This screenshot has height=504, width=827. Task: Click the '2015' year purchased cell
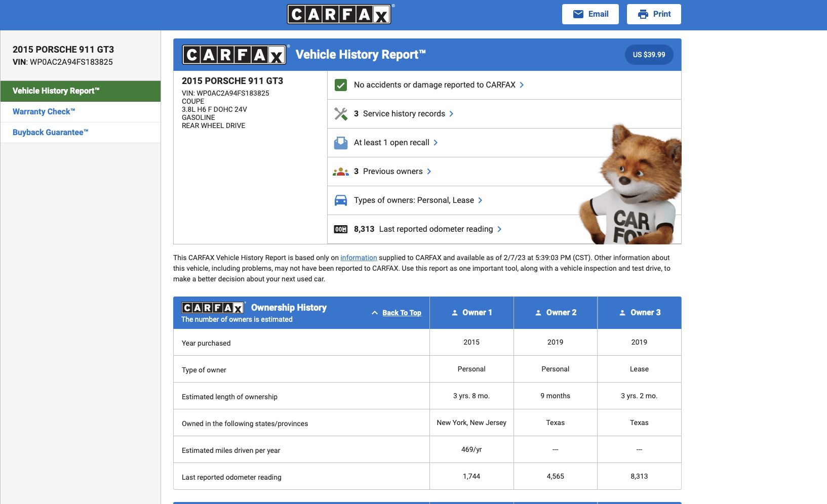[x=471, y=342]
